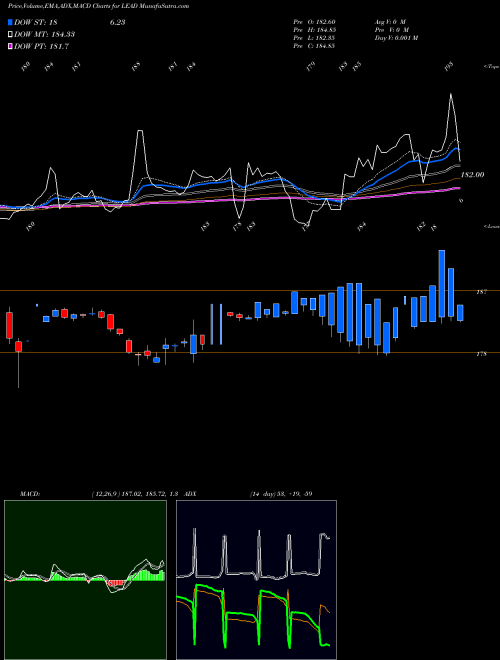Click the 'Pre V: 0 M' volume text
The width and height of the screenshot is (500, 660).
tap(391, 30)
